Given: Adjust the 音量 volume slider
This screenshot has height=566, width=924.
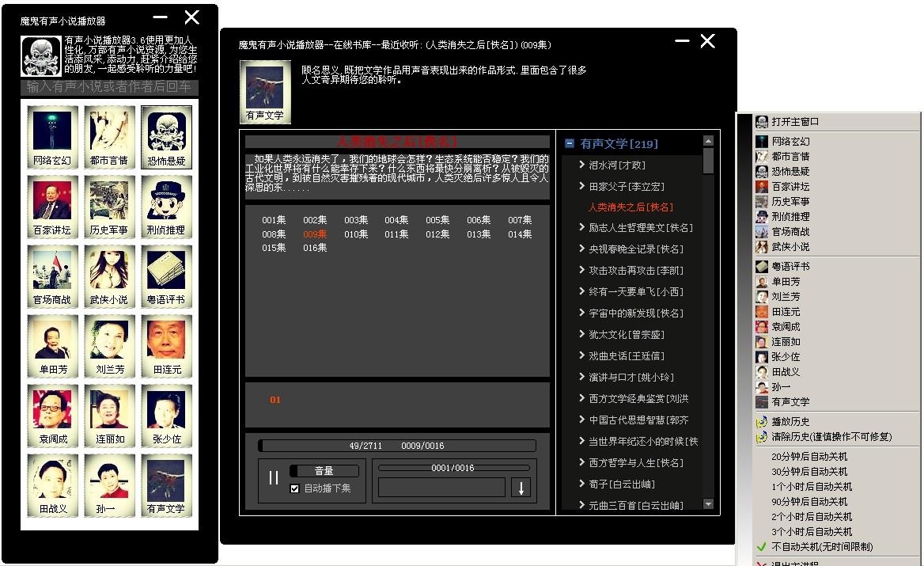Looking at the screenshot, I should tap(324, 470).
